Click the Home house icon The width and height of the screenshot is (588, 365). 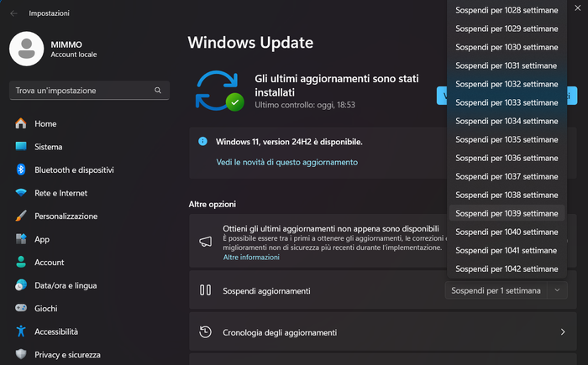tap(21, 123)
